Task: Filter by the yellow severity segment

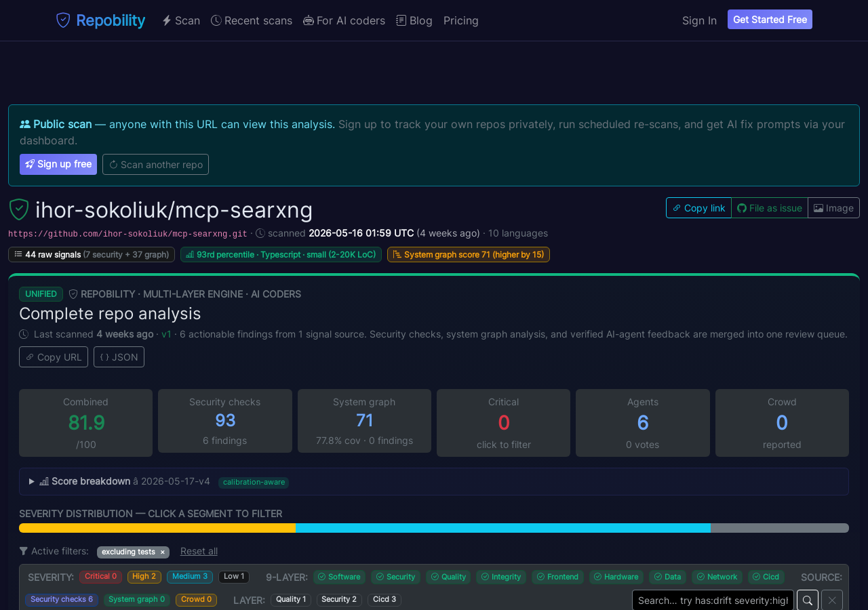Action: pyautogui.click(x=157, y=528)
